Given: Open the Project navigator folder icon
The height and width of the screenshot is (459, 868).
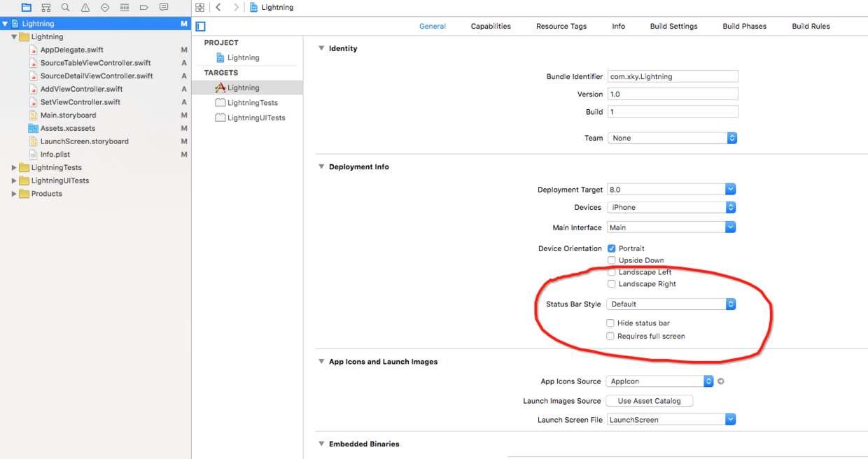Looking at the screenshot, I should click(x=27, y=8).
